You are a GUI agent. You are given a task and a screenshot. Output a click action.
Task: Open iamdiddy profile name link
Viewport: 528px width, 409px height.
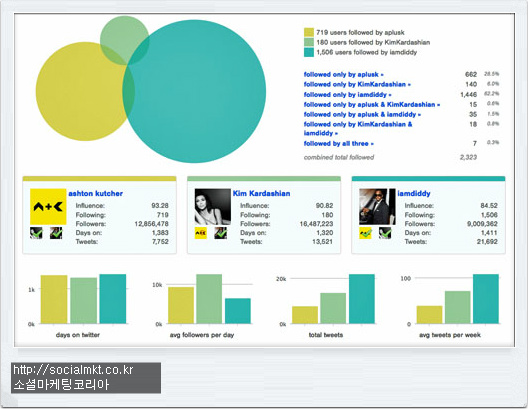414,193
